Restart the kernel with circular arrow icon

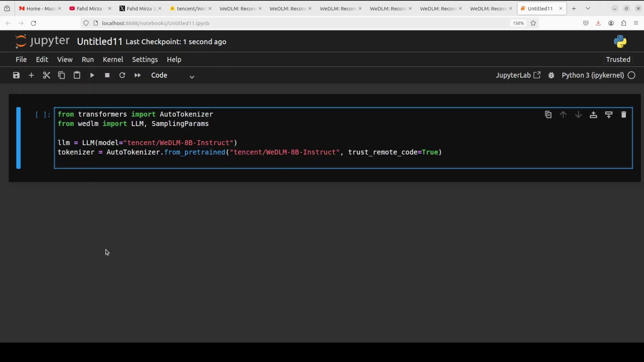coord(122,75)
